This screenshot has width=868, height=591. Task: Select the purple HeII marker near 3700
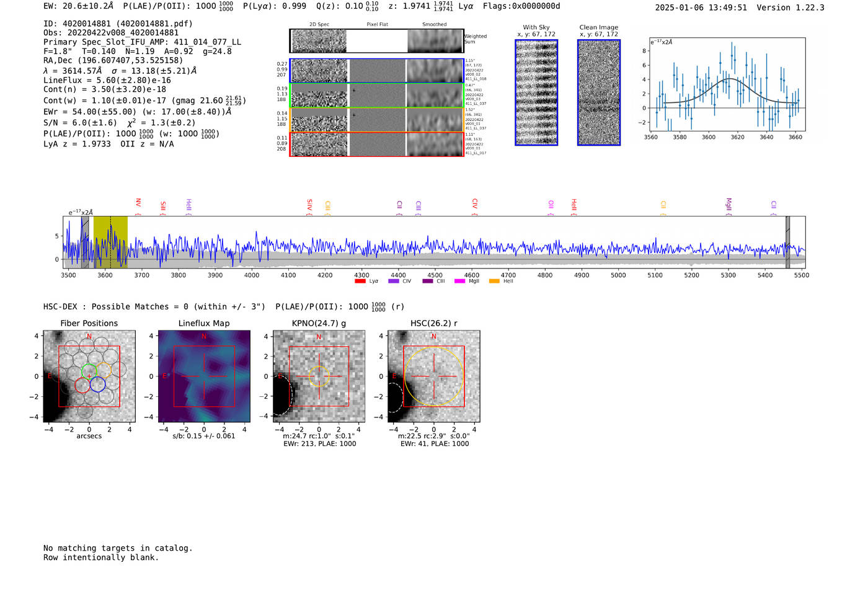pos(188,207)
